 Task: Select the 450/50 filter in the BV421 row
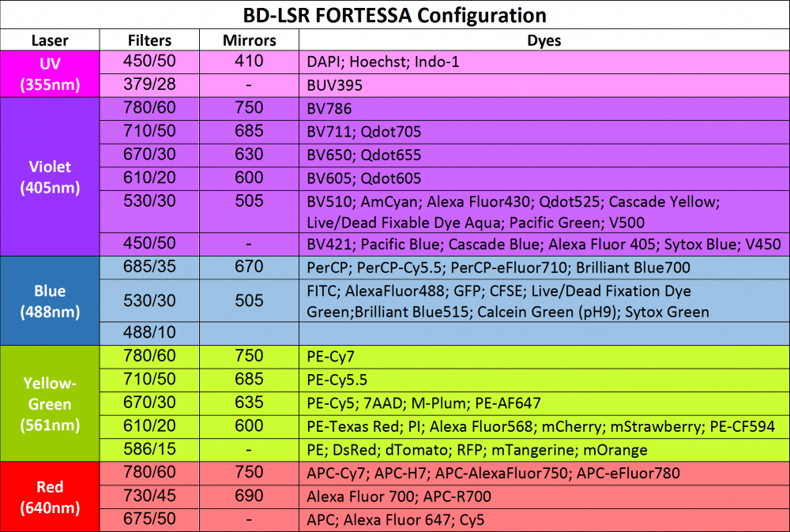pyautogui.click(x=149, y=244)
